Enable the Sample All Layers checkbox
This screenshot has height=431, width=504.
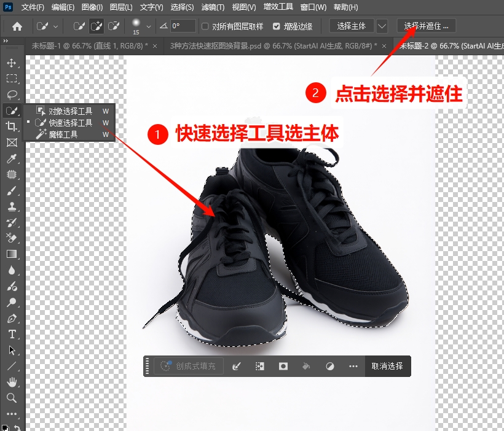(x=206, y=26)
